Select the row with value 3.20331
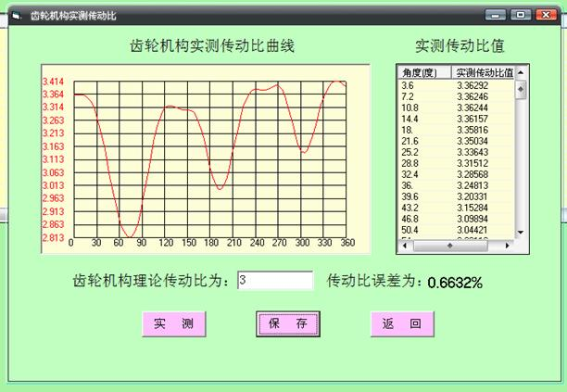 pos(472,196)
